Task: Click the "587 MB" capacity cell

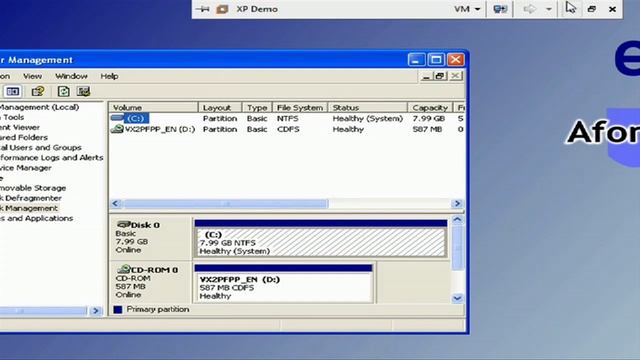Action: click(427, 129)
